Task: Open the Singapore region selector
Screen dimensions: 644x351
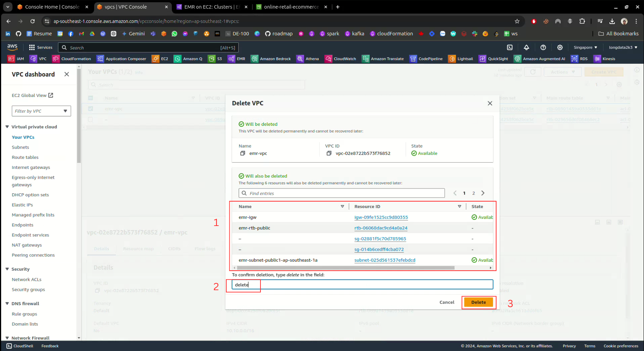Action: click(x=585, y=47)
